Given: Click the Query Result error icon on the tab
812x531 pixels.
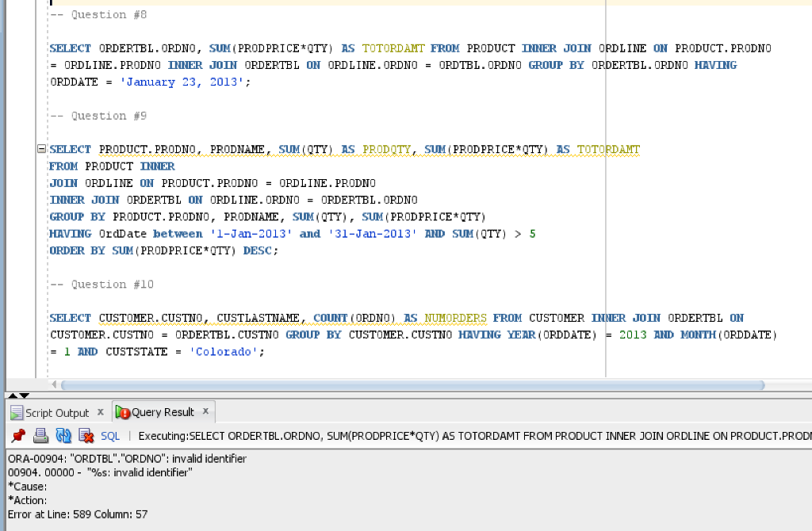Looking at the screenshot, I should (123, 412).
